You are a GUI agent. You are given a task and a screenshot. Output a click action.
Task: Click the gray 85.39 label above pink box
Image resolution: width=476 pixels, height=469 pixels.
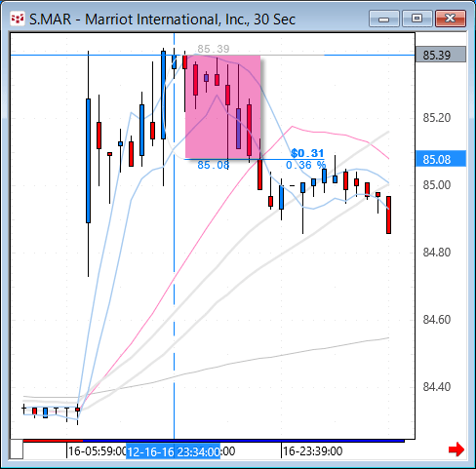point(214,49)
